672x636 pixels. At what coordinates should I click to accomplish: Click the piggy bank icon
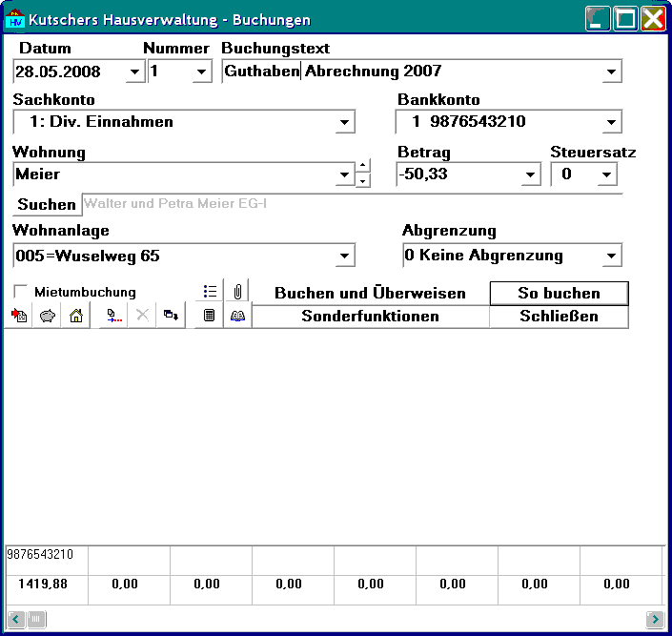[x=47, y=316]
